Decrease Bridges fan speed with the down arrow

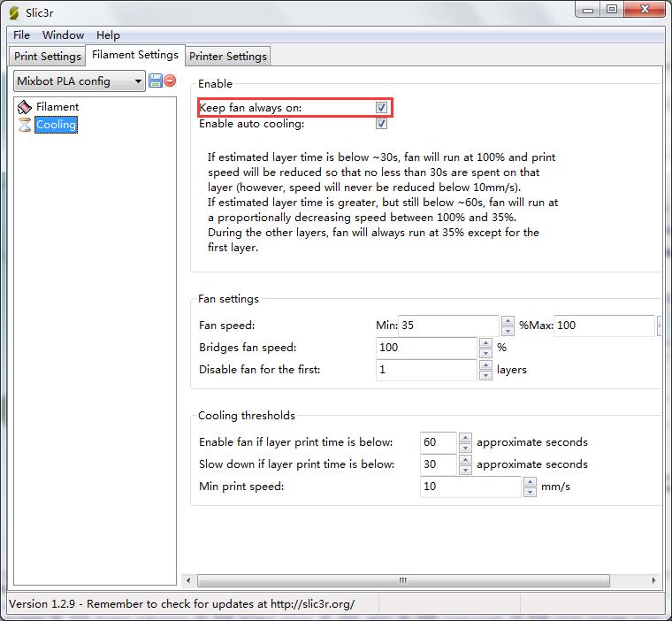coord(485,353)
